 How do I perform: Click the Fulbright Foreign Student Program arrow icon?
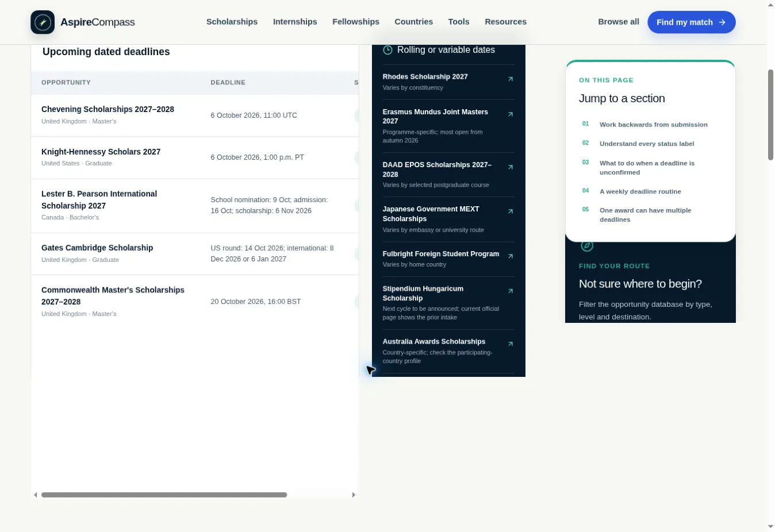point(511,256)
